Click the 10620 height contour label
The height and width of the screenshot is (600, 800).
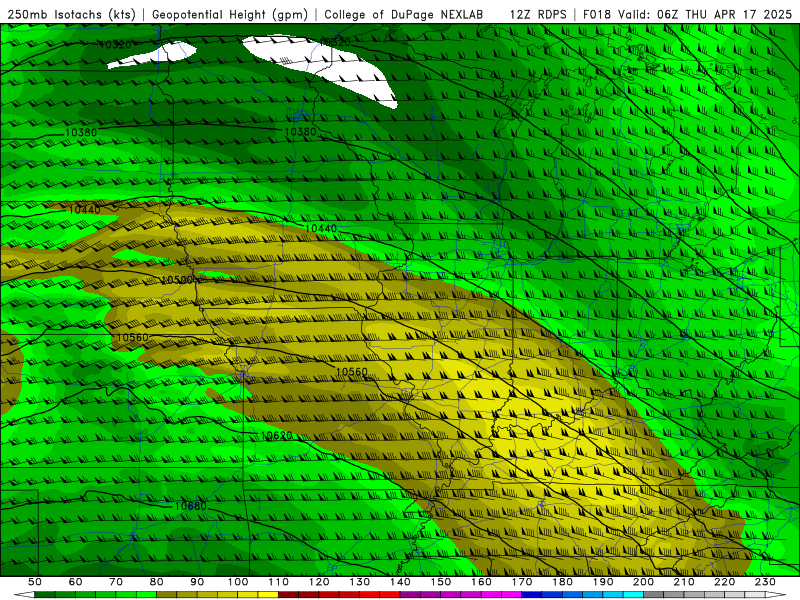click(277, 436)
